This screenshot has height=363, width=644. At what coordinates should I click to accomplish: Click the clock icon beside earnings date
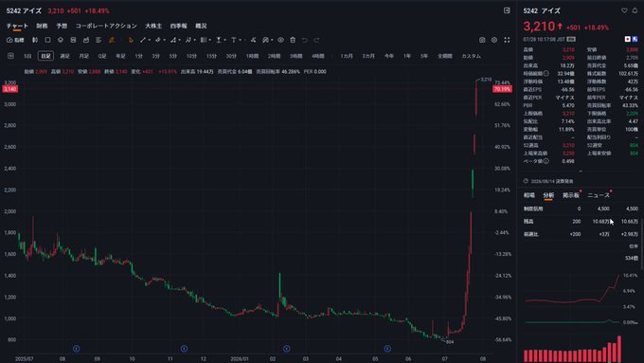526,181
